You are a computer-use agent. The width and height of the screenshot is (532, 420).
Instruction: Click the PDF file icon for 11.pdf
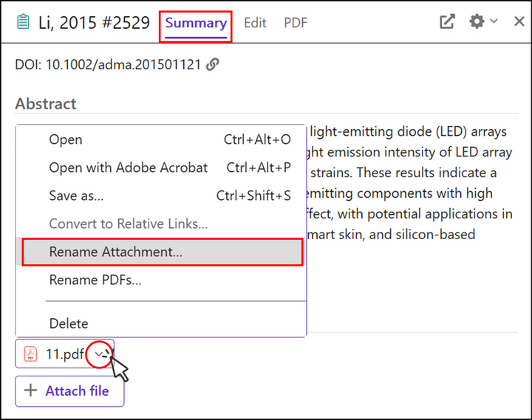coord(30,354)
